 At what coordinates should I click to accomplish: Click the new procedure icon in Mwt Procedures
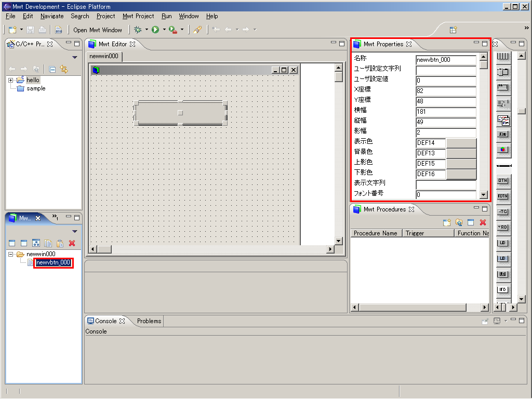coord(447,222)
